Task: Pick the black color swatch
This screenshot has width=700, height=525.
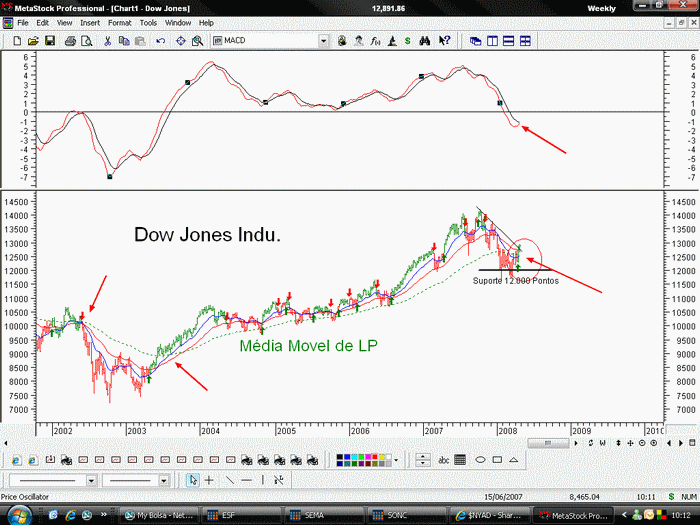Action: pos(340,457)
